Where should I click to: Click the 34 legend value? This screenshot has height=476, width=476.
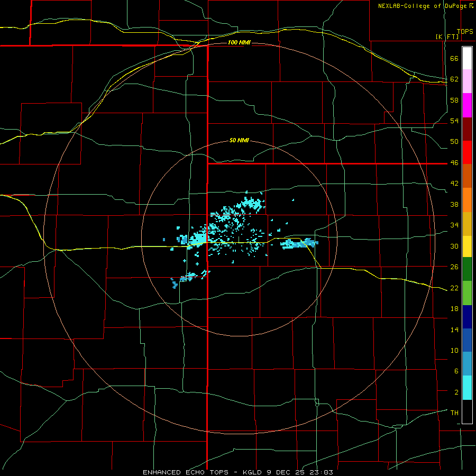(x=454, y=225)
